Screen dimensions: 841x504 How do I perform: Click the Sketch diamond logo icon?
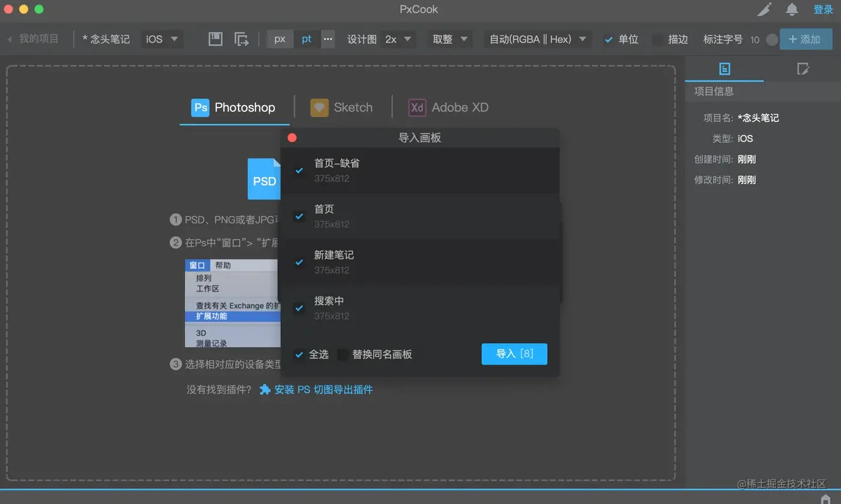319,108
